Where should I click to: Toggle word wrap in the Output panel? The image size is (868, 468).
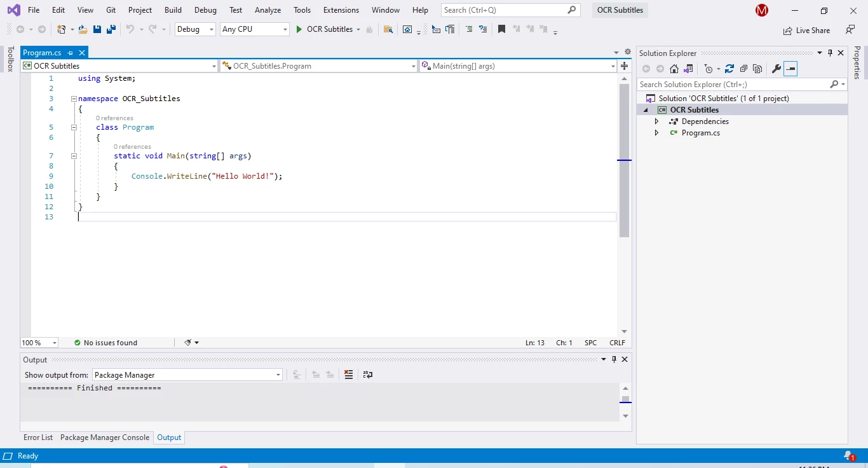[368, 375]
